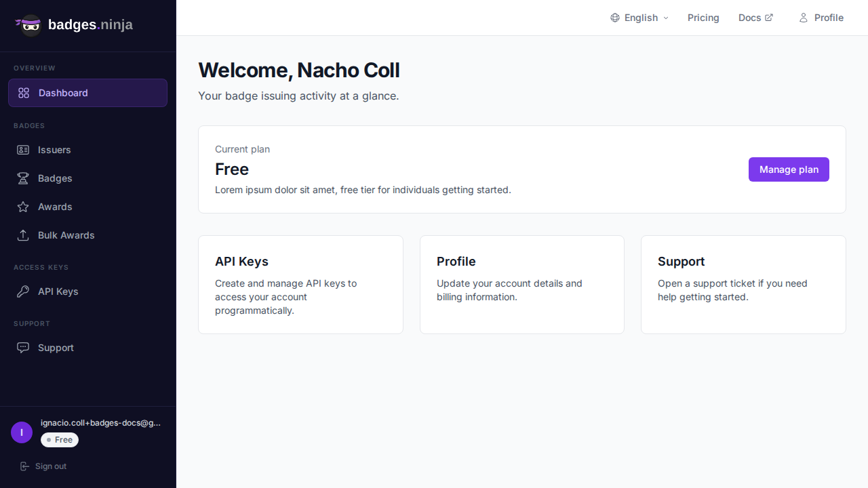Click the Dashboard grid icon in sidebar
Image resolution: width=868 pixels, height=488 pixels.
tap(24, 93)
